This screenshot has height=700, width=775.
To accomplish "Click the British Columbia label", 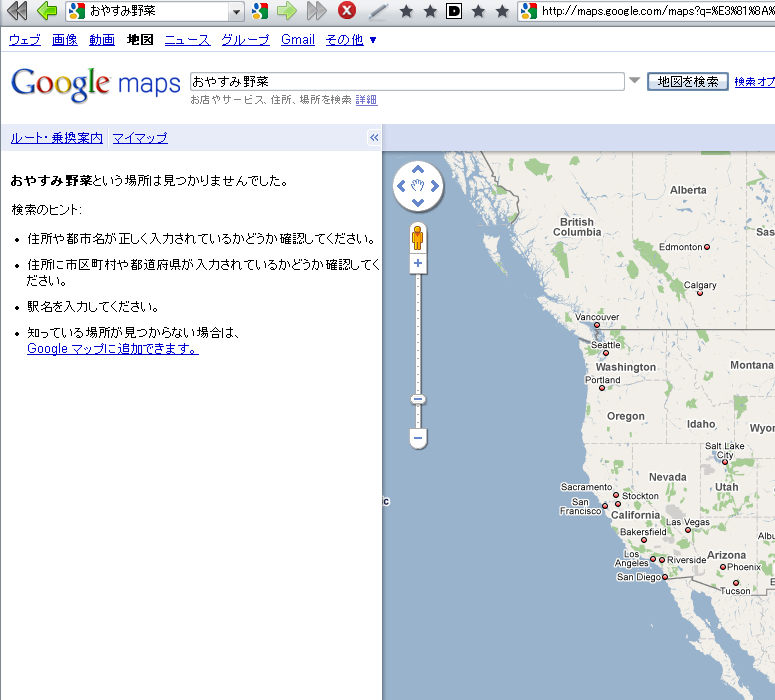I will [577, 227].
